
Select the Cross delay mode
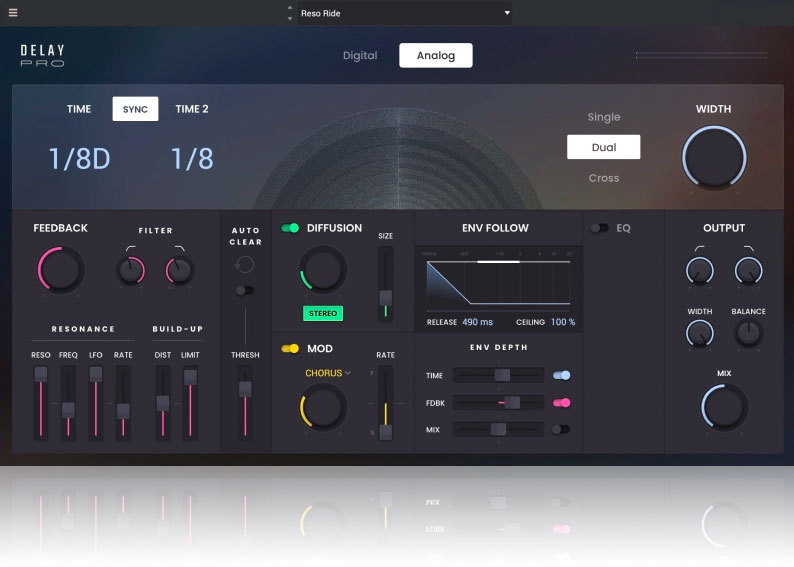(603, 178)
